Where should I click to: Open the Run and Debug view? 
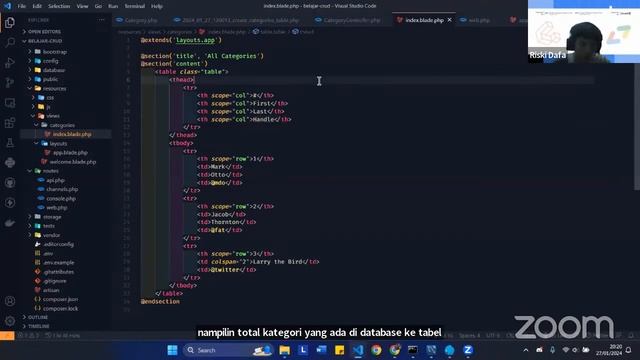(x=10, y=62)
